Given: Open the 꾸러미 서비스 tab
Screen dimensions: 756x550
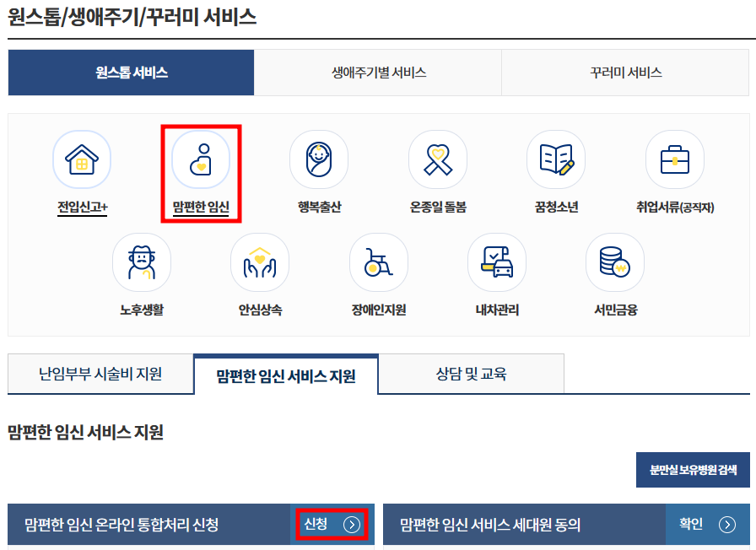Looking at the screenshot, I should [x=625, y=73].
